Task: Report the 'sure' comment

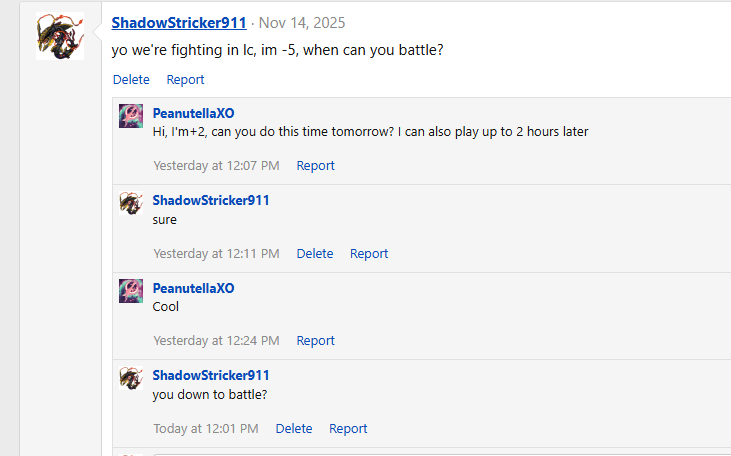Action: [x=369, y=254]
